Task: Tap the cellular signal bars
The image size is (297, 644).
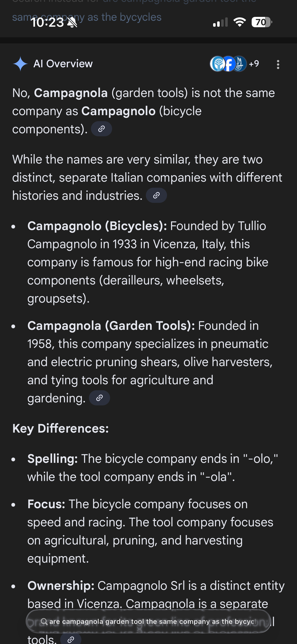Action: 220,22
